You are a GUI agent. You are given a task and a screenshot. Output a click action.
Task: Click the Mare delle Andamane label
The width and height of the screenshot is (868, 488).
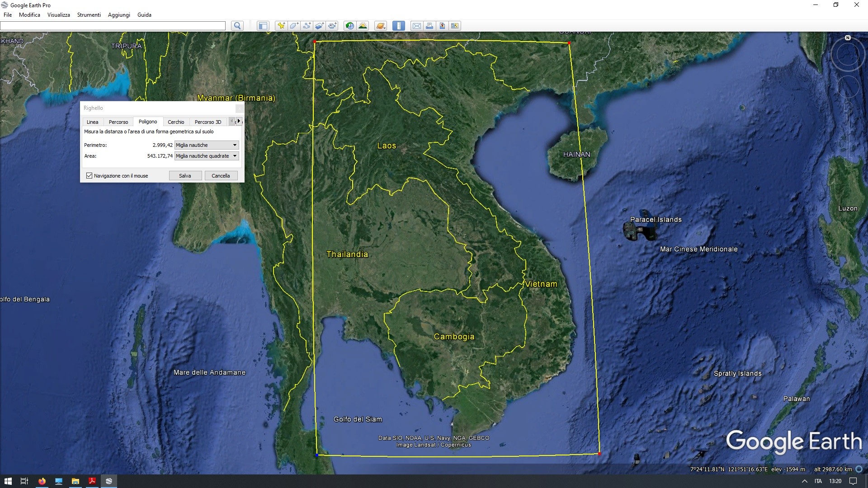coord(209,372)
